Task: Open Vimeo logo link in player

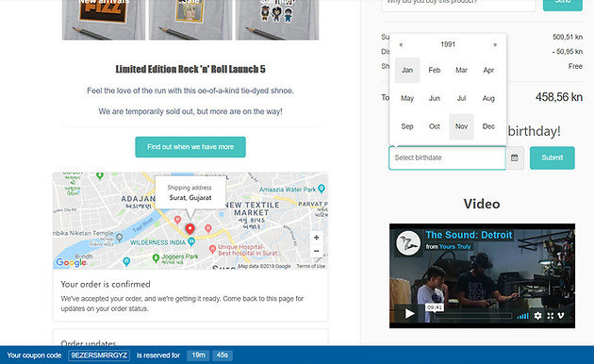Action: [x=561, y=316]
